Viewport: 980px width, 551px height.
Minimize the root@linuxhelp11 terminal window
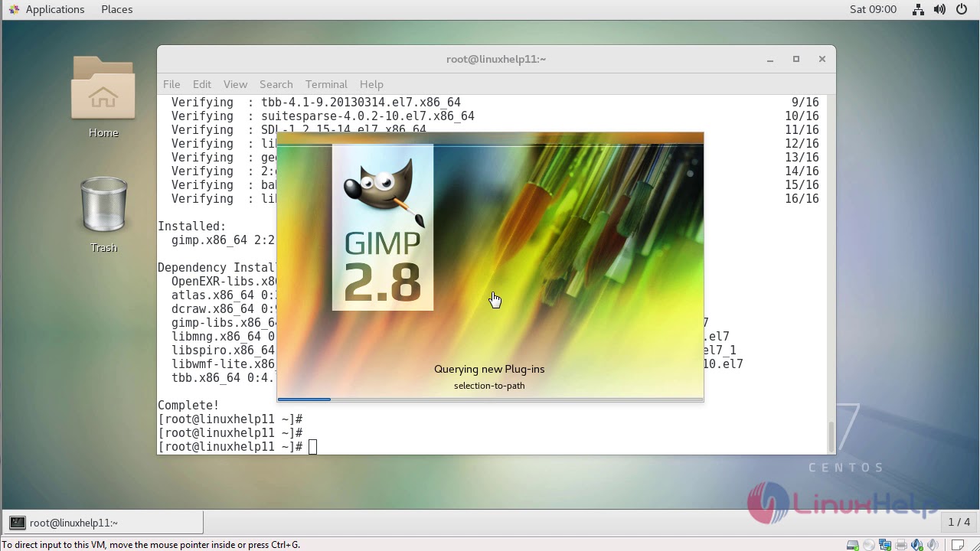pos(770,59)
